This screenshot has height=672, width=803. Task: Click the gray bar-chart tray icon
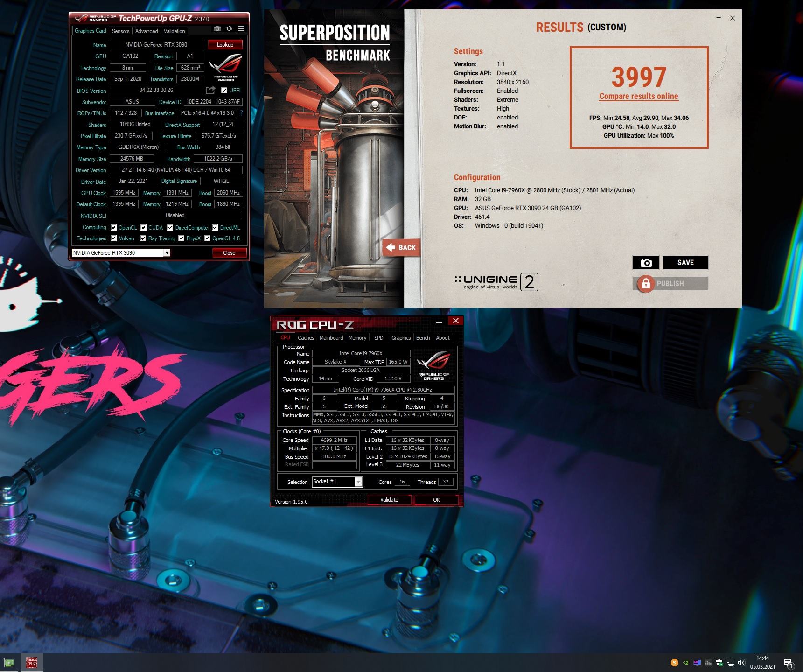708,663
